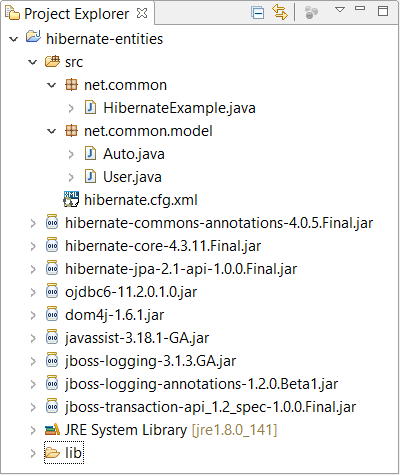Toggle Link with Editor icon
400x475 pixels.
click(280, 12)
